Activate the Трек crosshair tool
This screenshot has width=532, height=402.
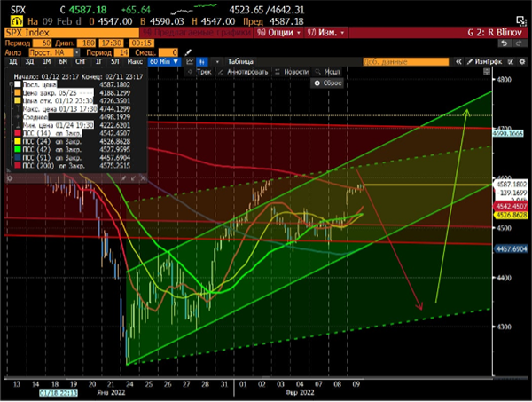[199, 72]
